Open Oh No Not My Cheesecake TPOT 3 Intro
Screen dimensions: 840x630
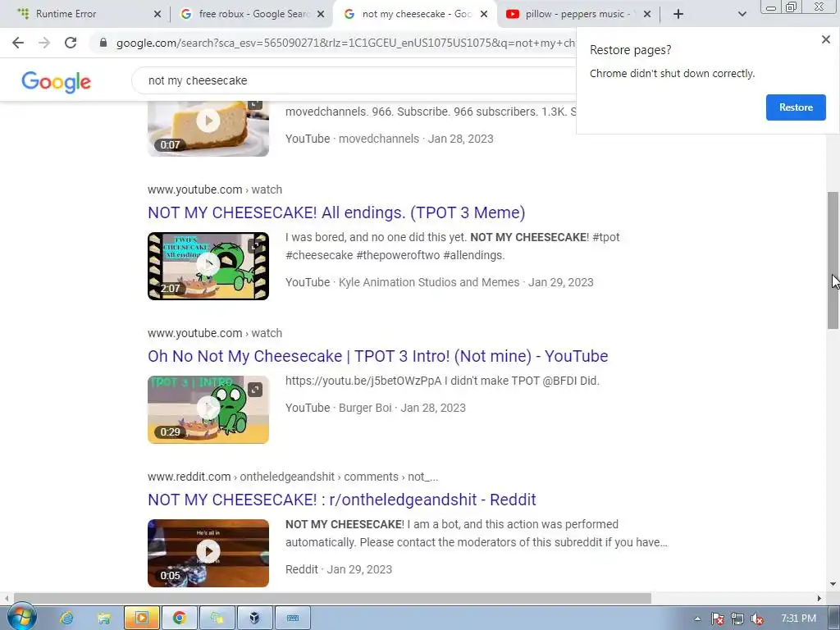coord(377,356)
